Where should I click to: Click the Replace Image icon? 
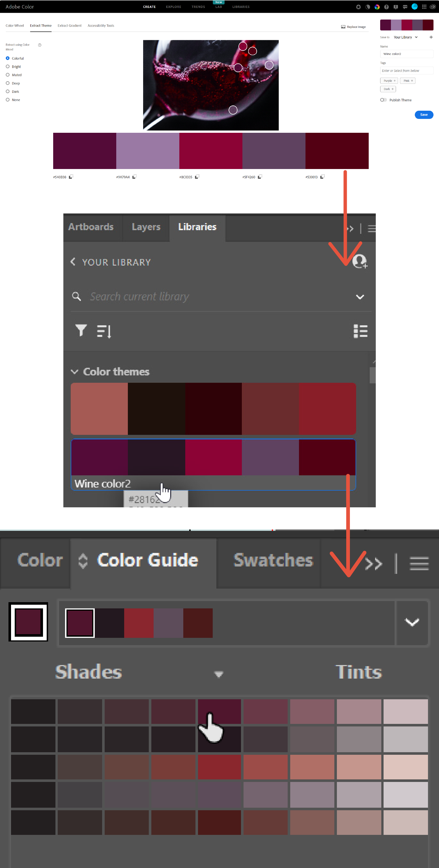tap(343, 27)
